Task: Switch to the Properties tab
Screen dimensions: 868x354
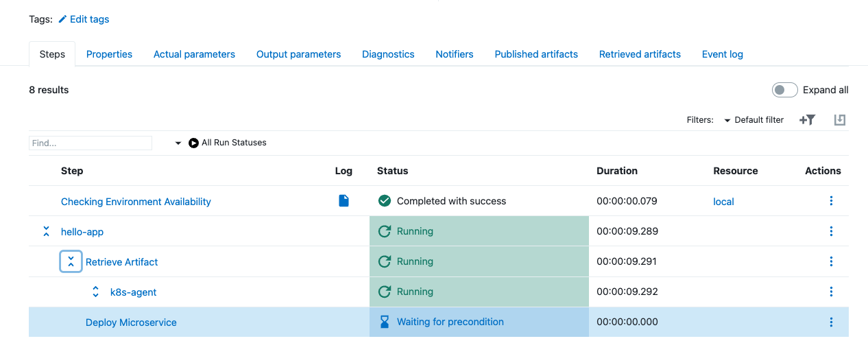Action: pyautogui.click(x=109, y=54)
